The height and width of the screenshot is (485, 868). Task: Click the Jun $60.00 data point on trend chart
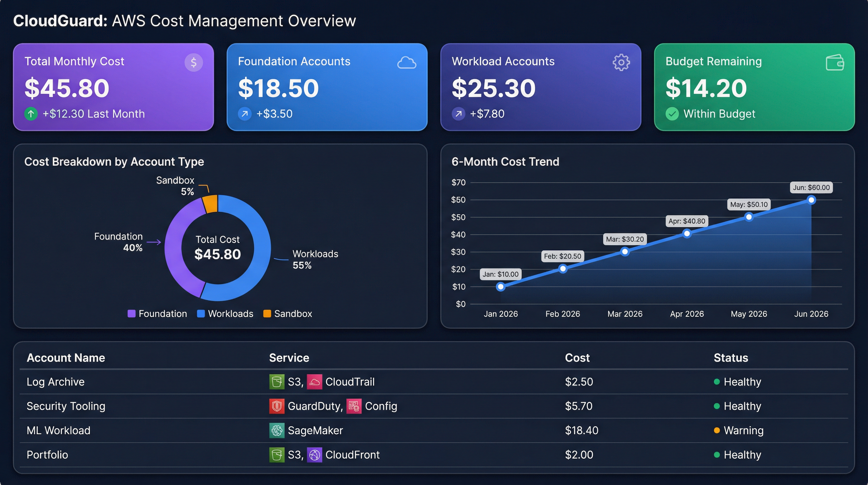(x=811, y=200)
